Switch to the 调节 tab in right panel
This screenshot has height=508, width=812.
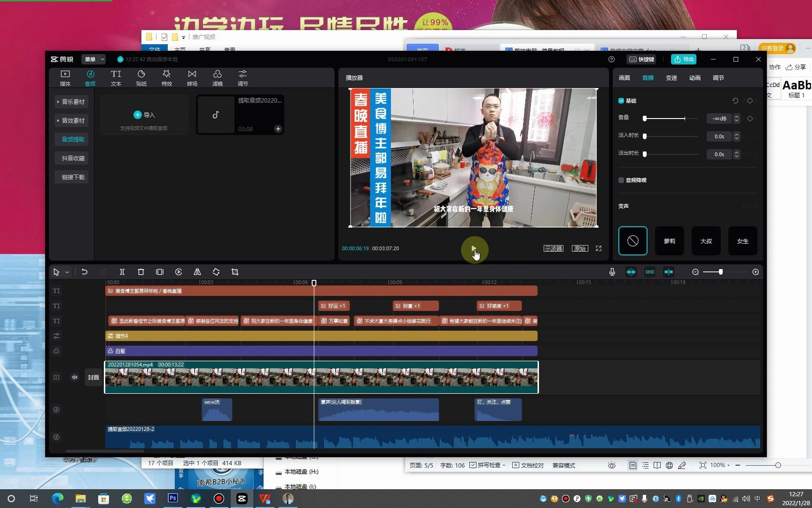[718, 78]
